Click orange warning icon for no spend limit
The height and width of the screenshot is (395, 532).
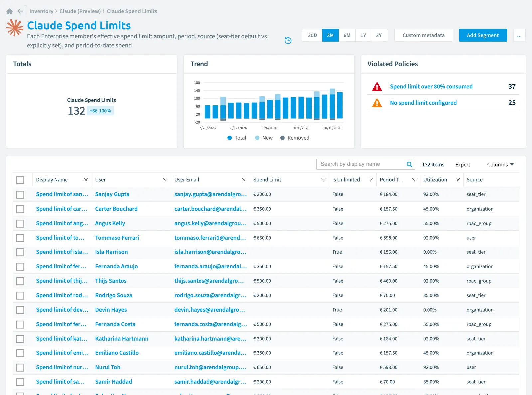pyautogui.click(x=377, y=103)
